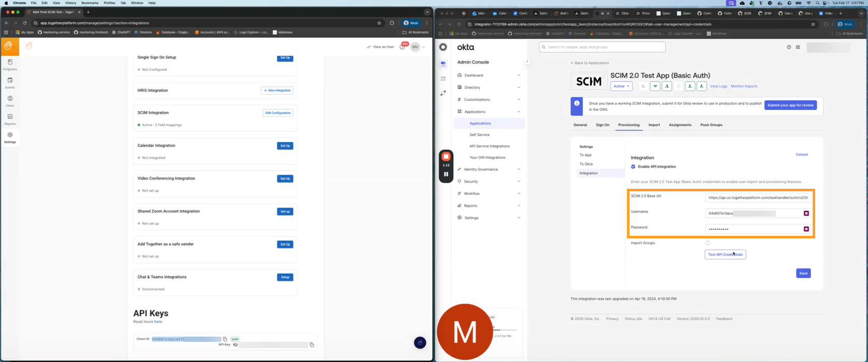868x362 pixels.
Task: Open Reports in Together sidebar
Action: (10, 119)
